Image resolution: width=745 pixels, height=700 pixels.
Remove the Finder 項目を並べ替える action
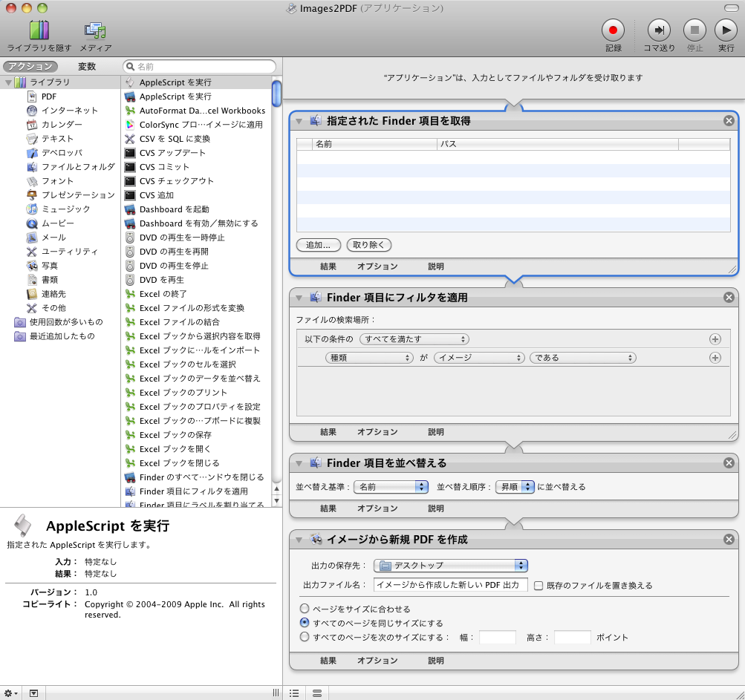pos(729,463)
